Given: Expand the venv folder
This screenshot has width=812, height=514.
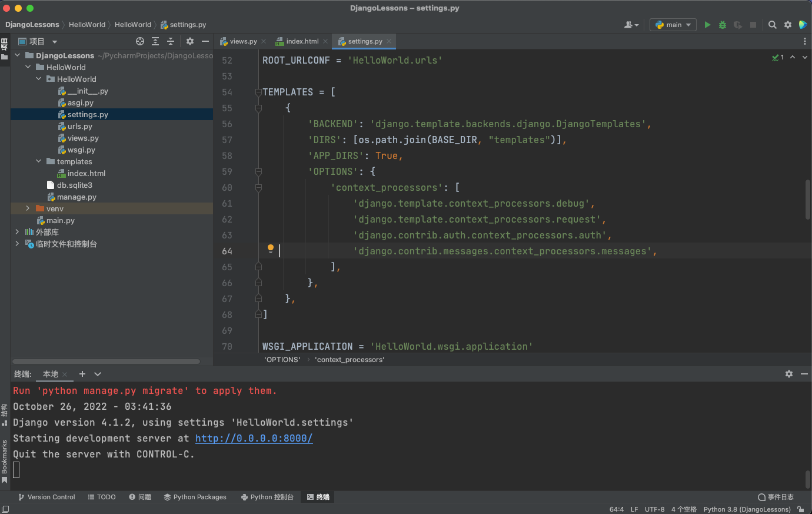Looking at the screenshot, I should (x=28, y=208).
